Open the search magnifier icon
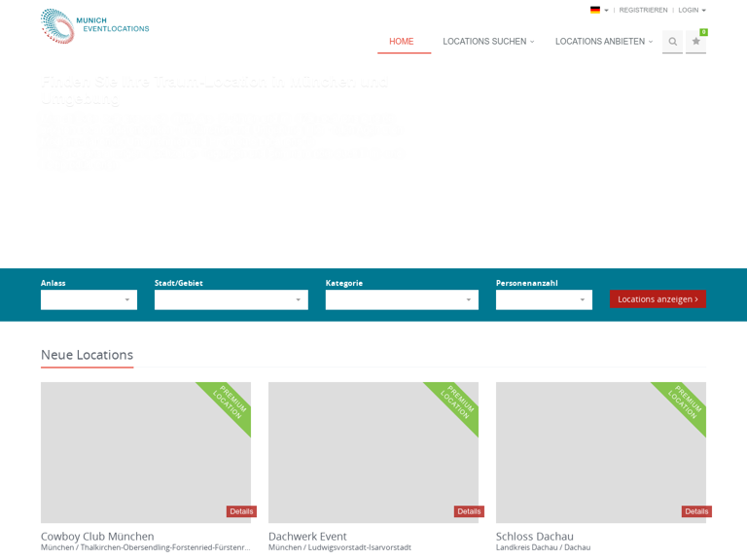 tap(672, 42)
